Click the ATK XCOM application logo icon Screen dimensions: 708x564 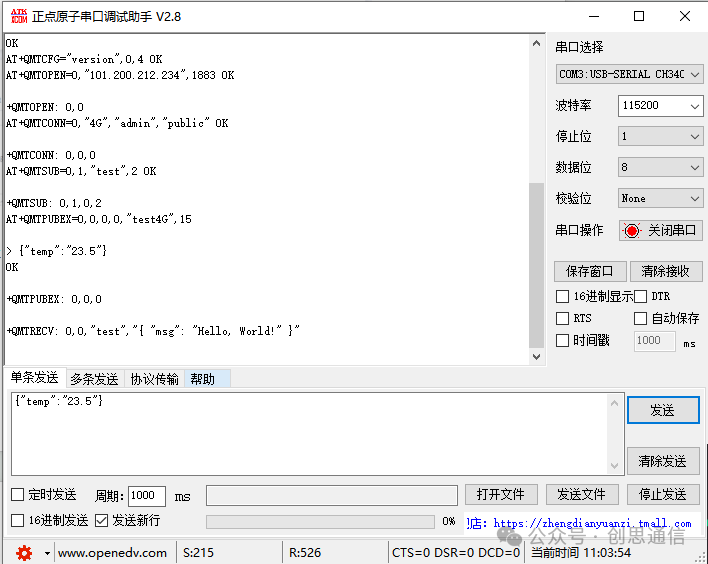click(x=19, y=16)
